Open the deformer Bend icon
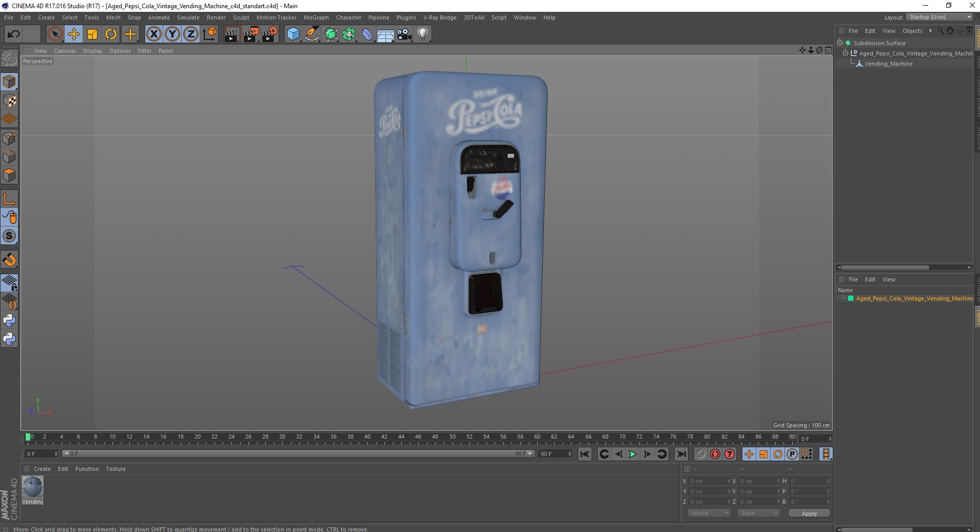The height and width of the screenshot is (532, 980). tap(367, 34)
